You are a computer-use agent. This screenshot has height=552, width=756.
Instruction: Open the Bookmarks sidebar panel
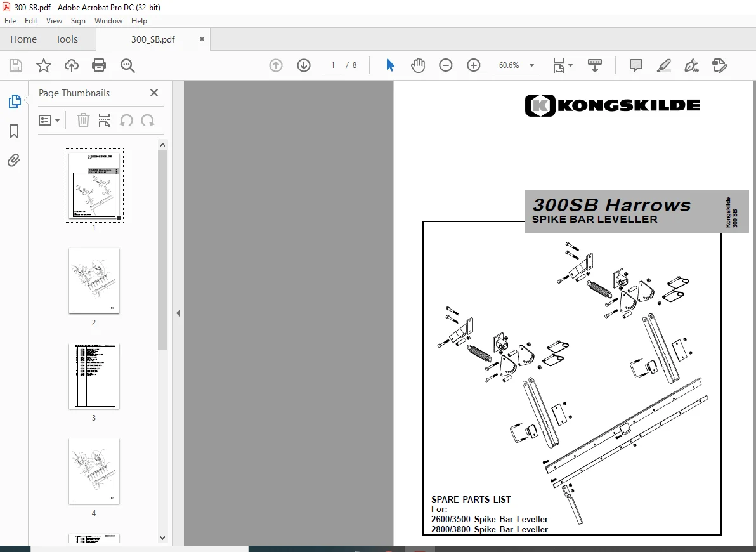click(14, 131)
